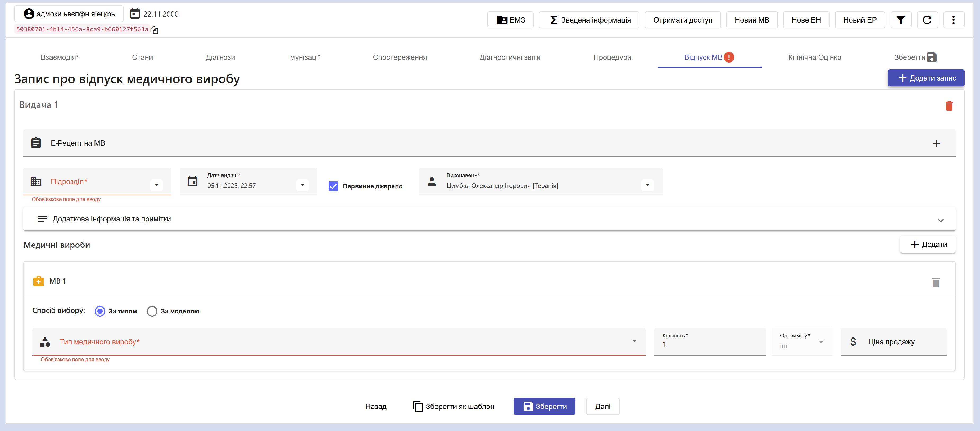Open the Тип медичного виробу dropdown
Screen dimensions: 980x431
point(634,341)
